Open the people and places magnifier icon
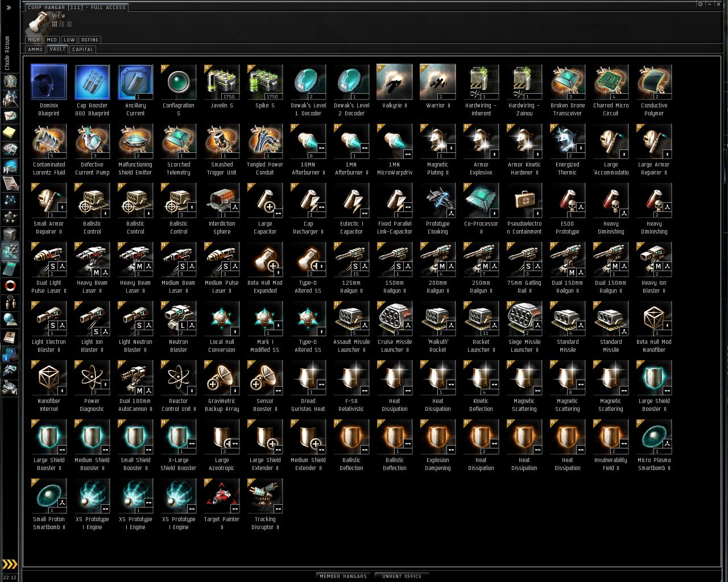The image size is (728, 582). 10,99
